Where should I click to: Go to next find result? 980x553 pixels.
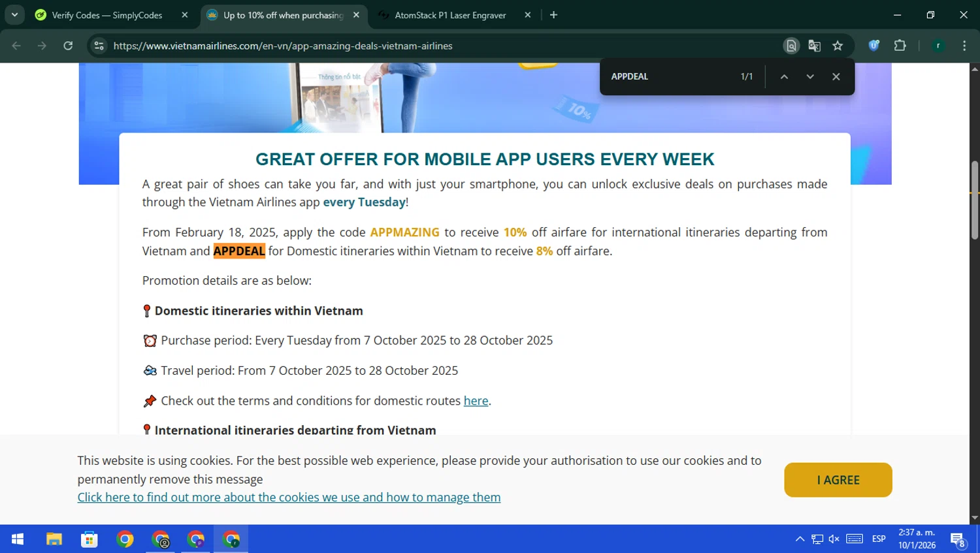pyautogui.click(x=810, y=76)
